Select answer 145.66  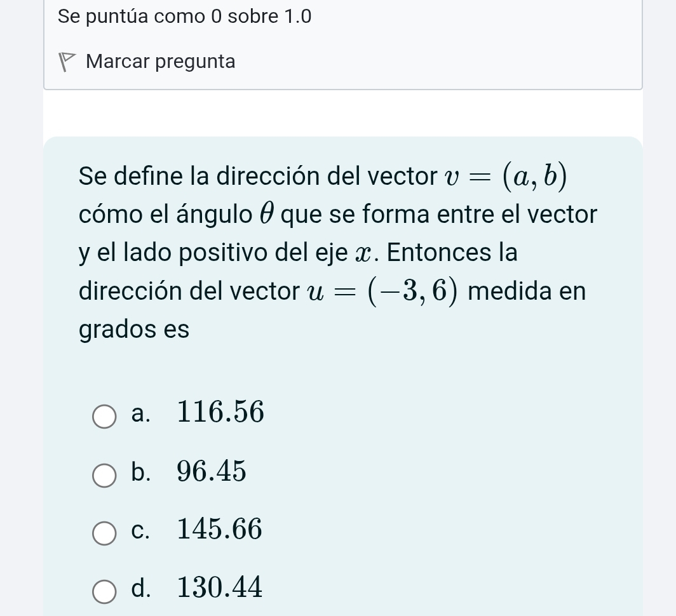coord(219,530)
